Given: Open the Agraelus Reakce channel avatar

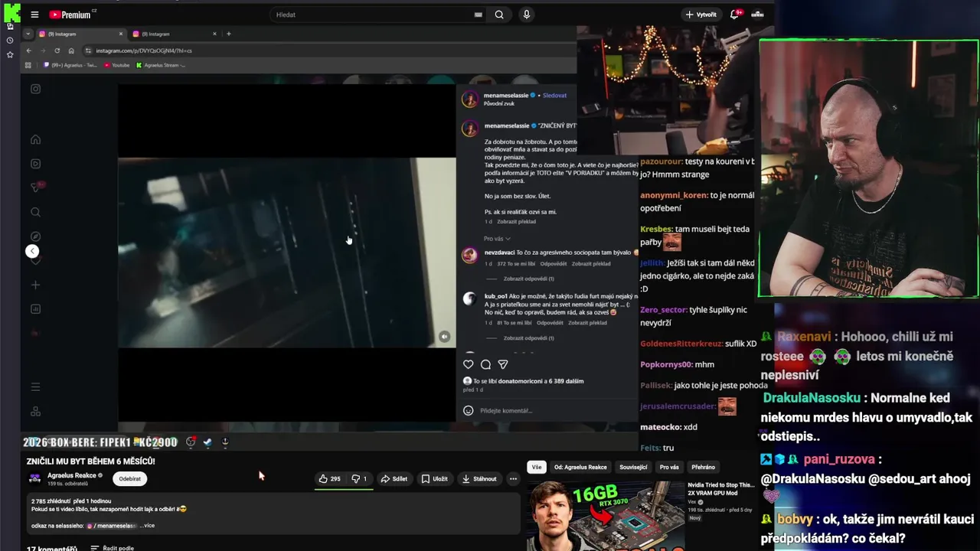Looking at the screenshot, I should 35,478.
